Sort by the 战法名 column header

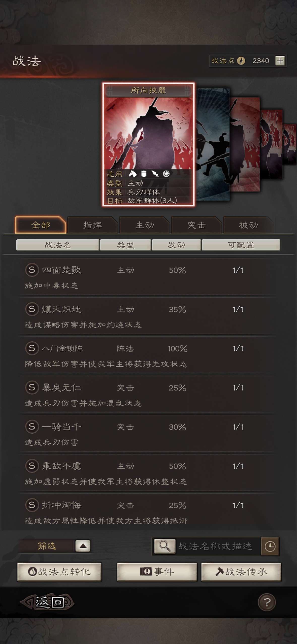[x=58, y=245]
